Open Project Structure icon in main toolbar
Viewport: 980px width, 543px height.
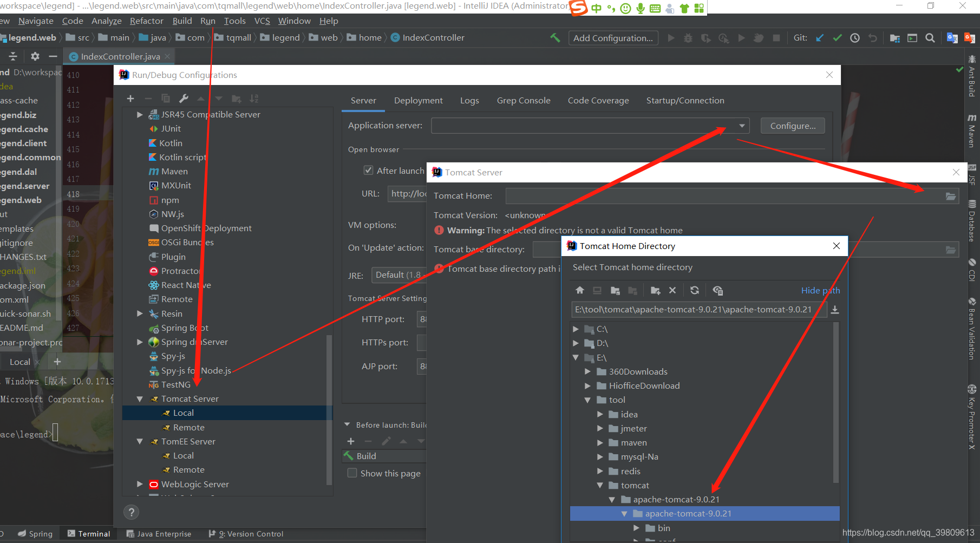[895, 38]
